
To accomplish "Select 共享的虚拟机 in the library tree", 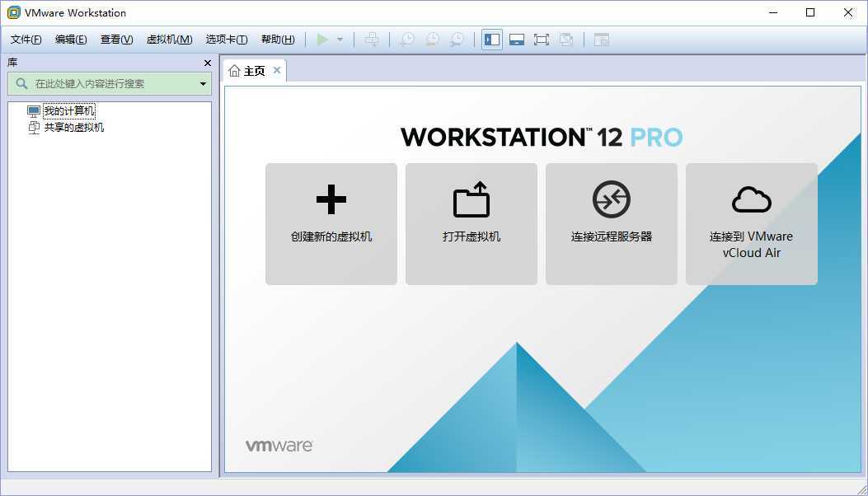I will click(73, 128).
